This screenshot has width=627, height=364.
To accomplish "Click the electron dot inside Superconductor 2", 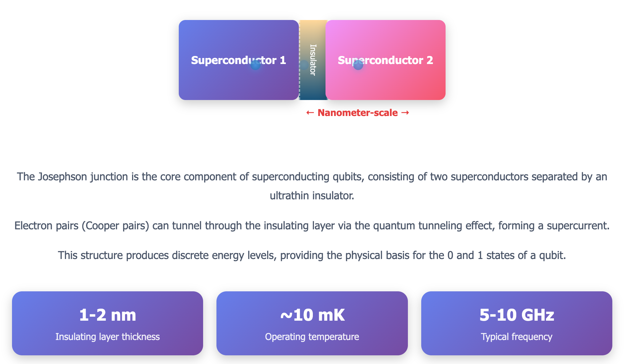I will coord(358,65).
